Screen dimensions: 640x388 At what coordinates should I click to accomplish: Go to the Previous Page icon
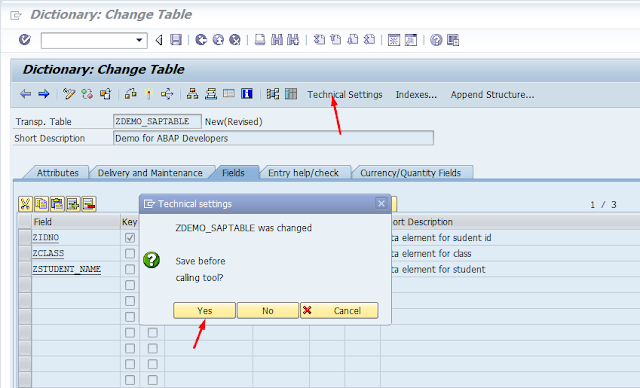[336, 40]
